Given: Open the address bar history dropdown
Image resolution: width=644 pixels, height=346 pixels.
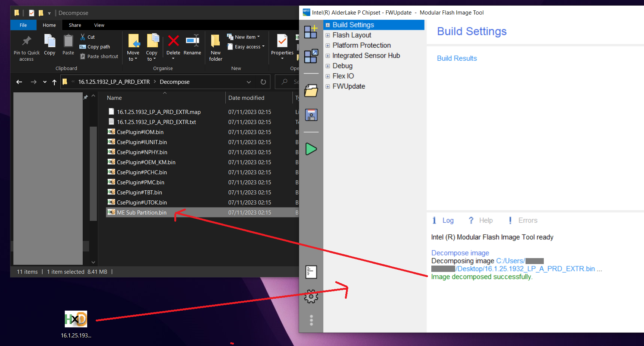Looking at the screenshot, I should 249,82.
